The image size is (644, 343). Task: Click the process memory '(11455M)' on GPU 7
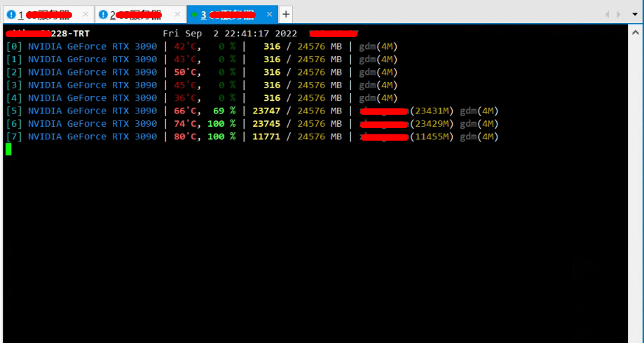click(432, 136)
